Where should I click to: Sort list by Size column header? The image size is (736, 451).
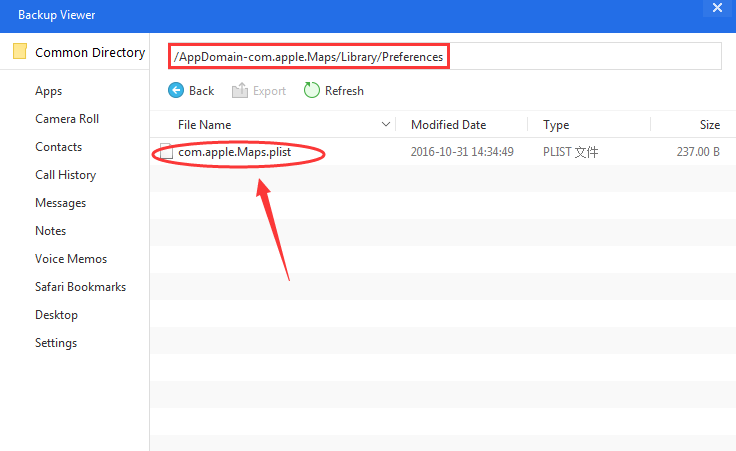point(709,125)
